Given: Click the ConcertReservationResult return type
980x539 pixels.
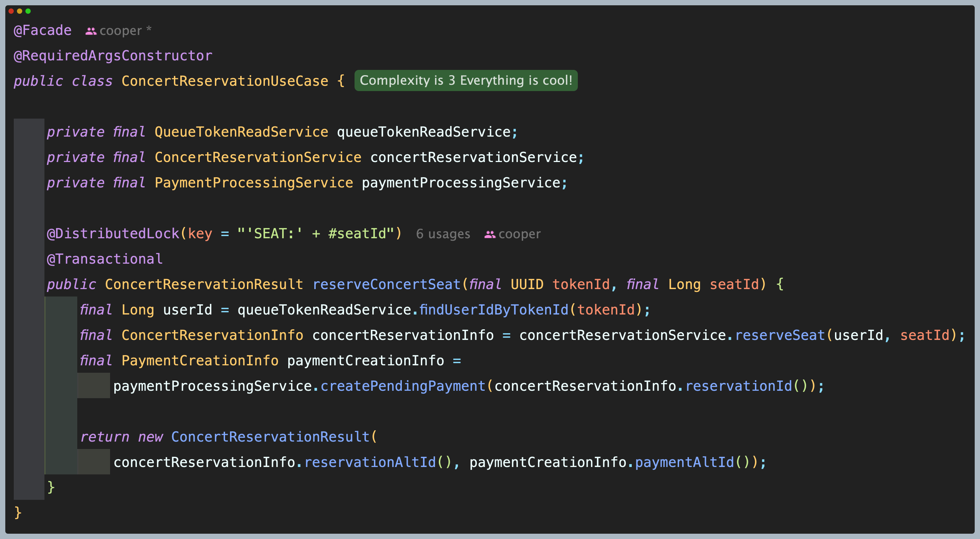Looking at the screenshot, I should 204,285.
